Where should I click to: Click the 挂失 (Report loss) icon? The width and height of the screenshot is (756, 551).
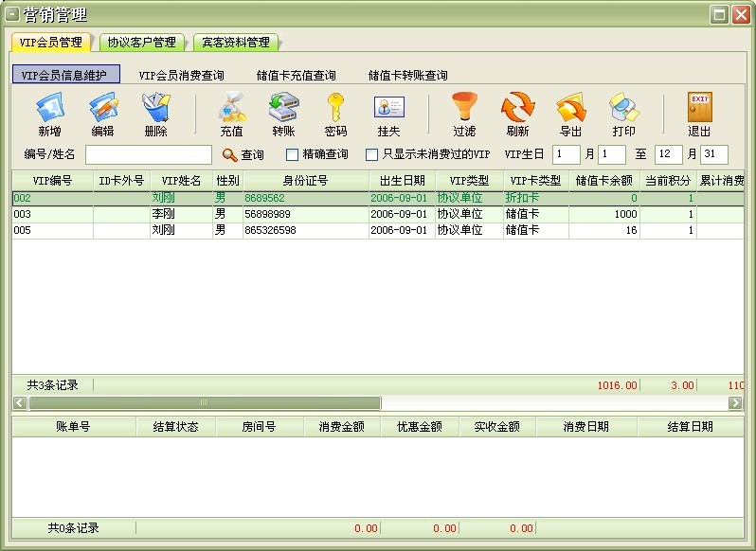point(388,107)
